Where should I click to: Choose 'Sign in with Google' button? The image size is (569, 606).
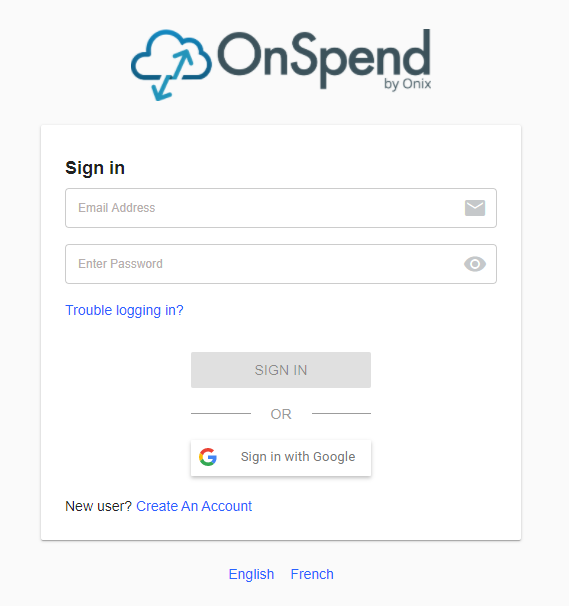[281, 458]
